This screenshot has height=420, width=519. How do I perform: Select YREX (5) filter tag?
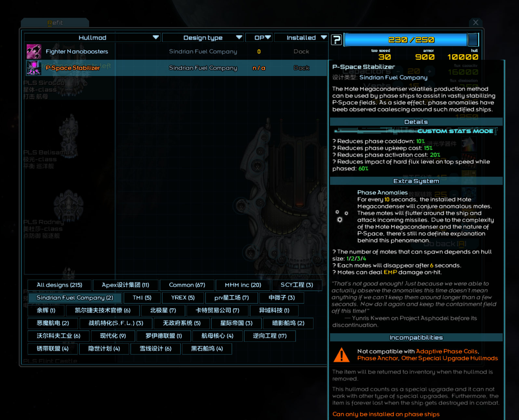point(183,298)
